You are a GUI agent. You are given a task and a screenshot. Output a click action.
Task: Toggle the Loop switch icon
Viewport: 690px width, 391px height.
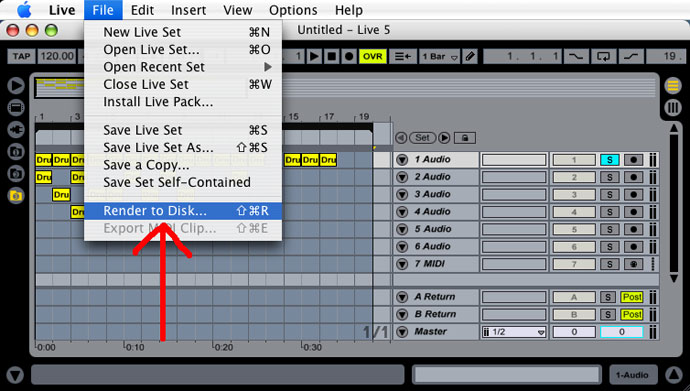tap(603, 56)
